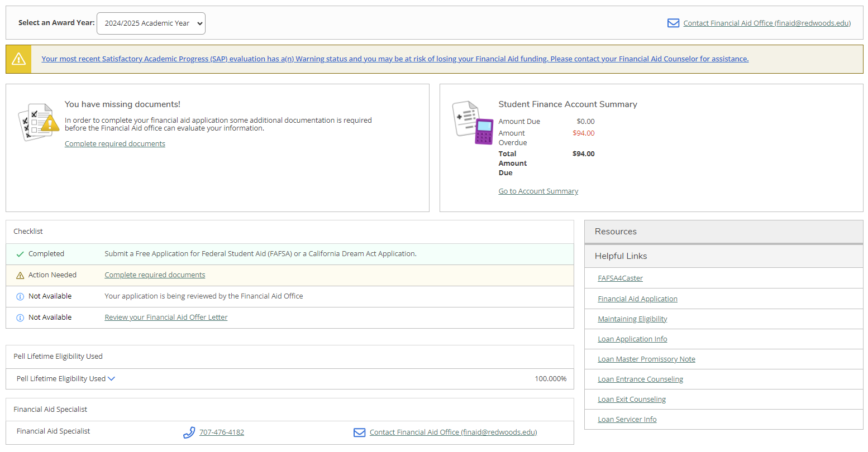The height and width of the screenshot is (452, 868).
Task: Click the phone icon beside 707-476-4182
Action: click(x=189, y=432)
